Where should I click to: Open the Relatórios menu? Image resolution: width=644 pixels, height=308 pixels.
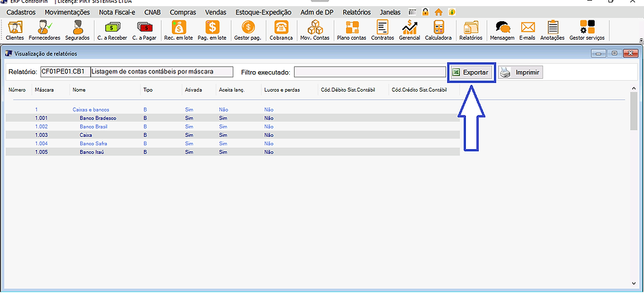pyautogui.click(x=356, y=12)
